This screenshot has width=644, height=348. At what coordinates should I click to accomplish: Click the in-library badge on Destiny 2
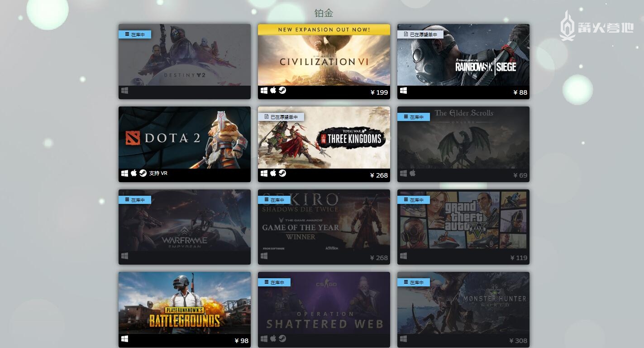coord(135,34)
